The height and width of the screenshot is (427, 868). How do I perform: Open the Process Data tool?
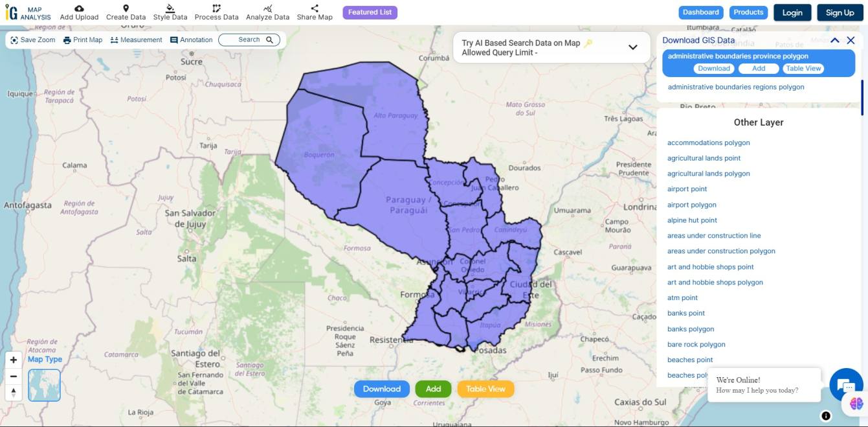[216, 8]
